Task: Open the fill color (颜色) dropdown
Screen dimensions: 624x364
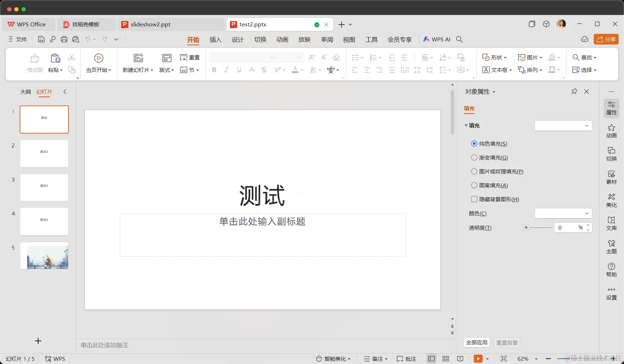Action: pyautogui.click(x=563, y=213)
